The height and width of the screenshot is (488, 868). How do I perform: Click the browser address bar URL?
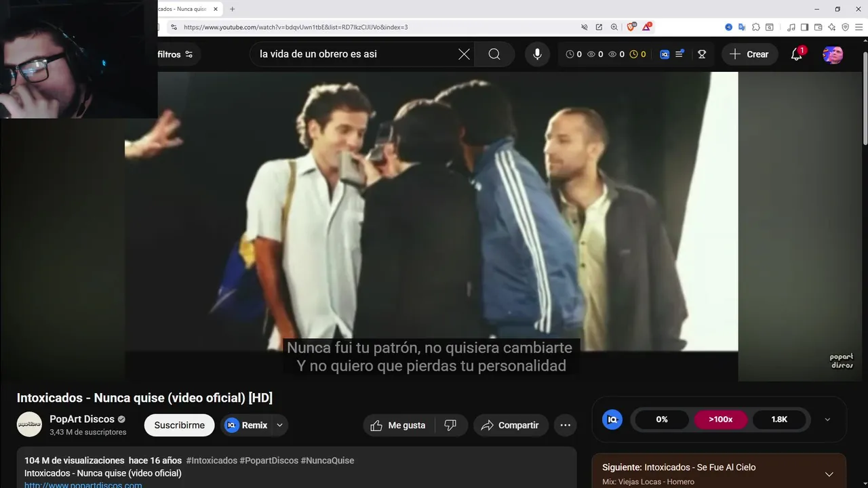pyautogui.click(x=296, y=27)
